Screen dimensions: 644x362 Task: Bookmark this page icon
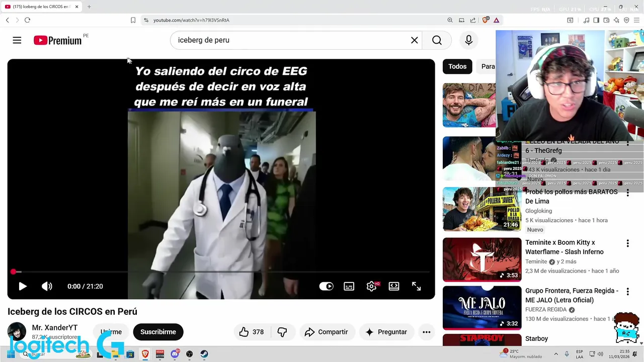click(x=133, y=20)
